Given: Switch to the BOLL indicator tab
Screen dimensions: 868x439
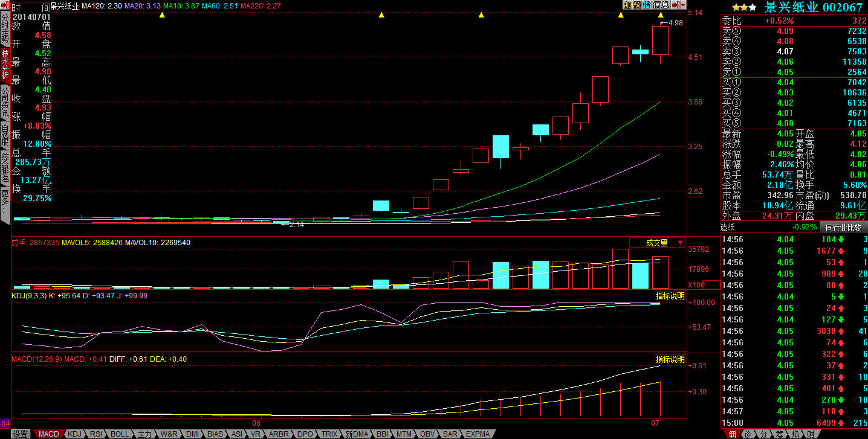Looking at the screenshot, I should pyautogui.click(x=119, y=434).
